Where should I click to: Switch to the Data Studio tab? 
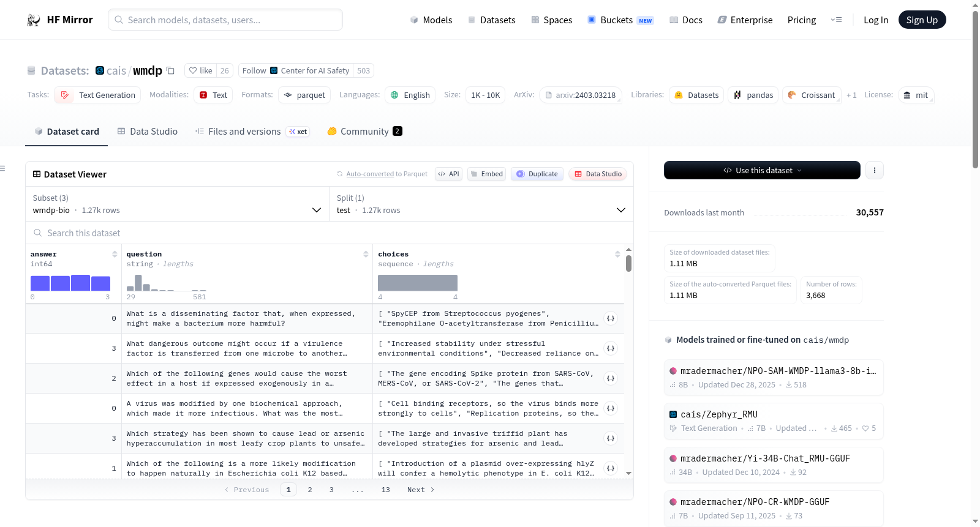pos(148,132)
